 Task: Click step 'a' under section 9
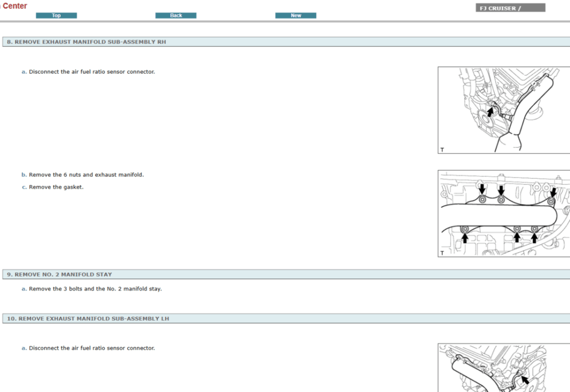pyautogui.click(x=92, y=288)
